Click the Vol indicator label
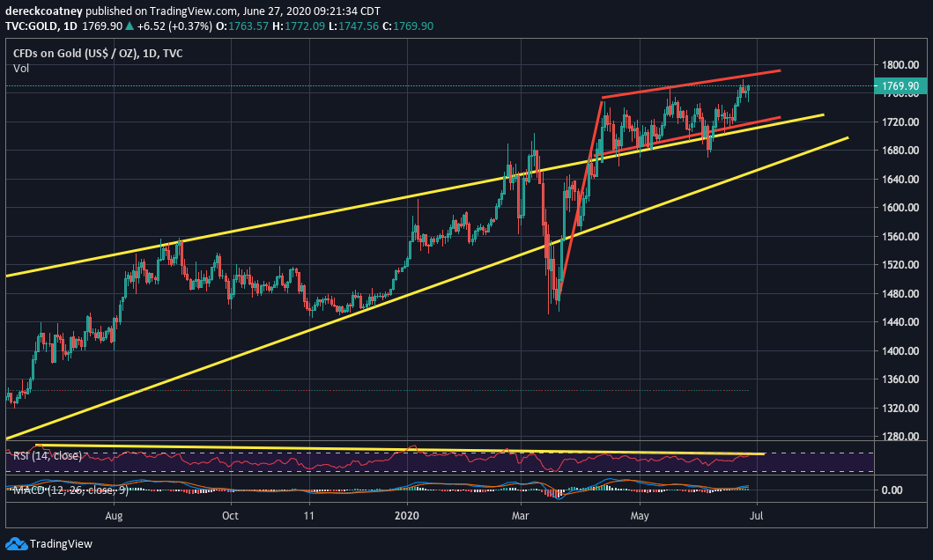Screen dimensions: 933x560 click(x=21, y=69)
